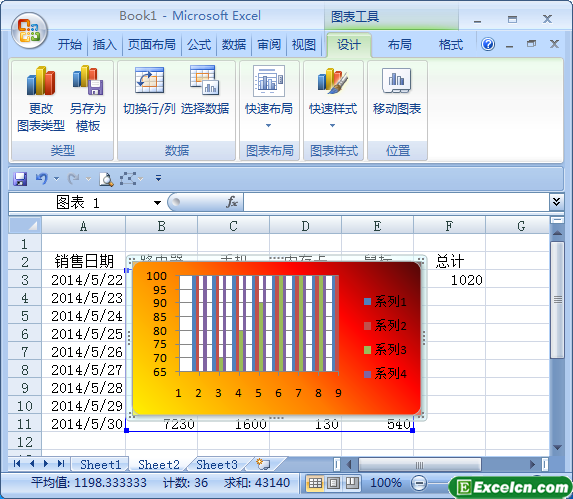Click Select All corner of worksheet

pyautogui.click(x=25, y=225)
